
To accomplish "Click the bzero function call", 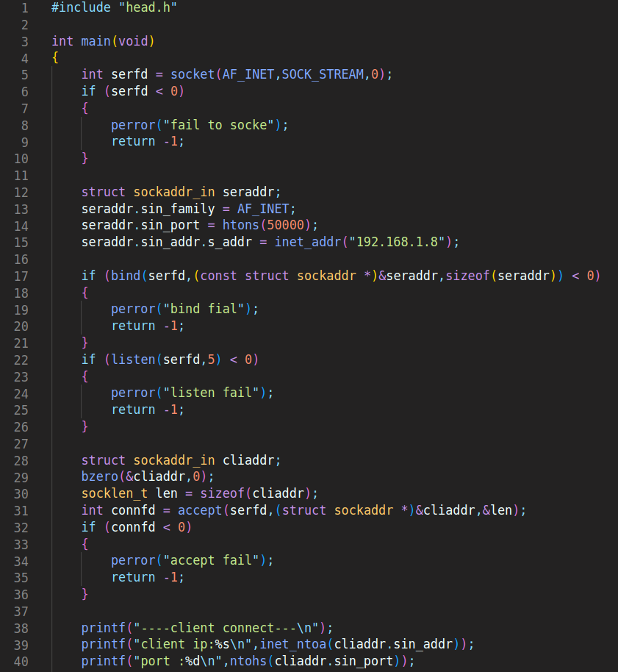I will pyautogui.click(x=100, y=476).
